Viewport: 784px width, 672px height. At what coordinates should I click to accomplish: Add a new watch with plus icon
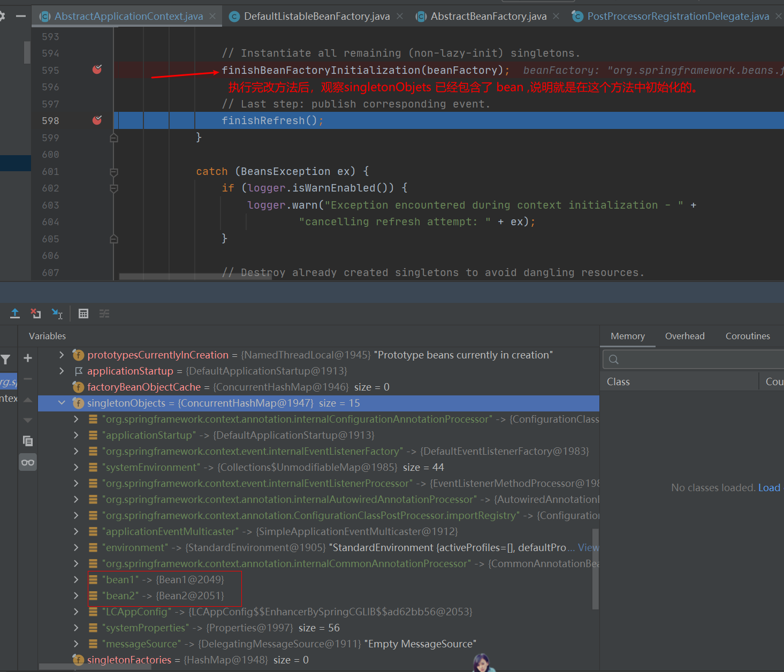click(28, 358)
